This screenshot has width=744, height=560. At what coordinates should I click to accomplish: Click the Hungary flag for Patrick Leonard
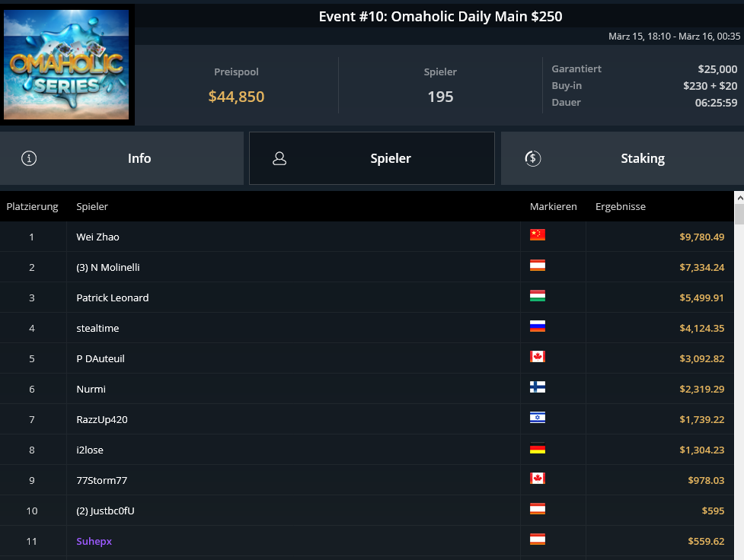click(x=538, y=295)
